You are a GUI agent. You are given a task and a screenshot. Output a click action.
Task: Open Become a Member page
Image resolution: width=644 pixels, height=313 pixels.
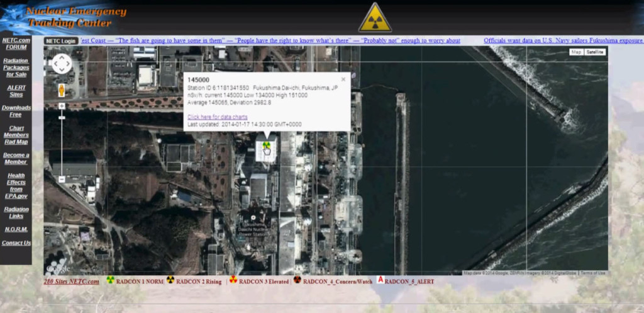[16, 158]
